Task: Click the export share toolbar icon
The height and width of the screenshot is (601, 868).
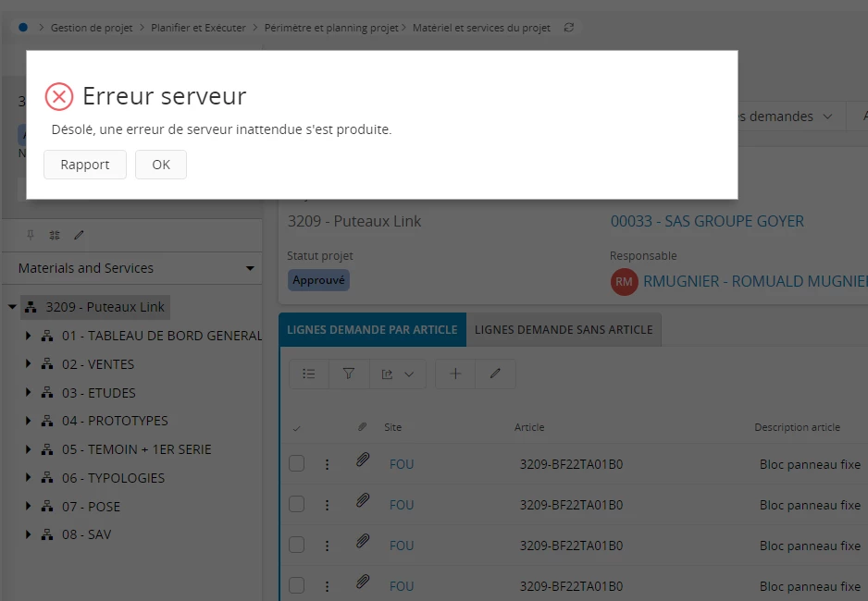Action: [x=387, y=374]
